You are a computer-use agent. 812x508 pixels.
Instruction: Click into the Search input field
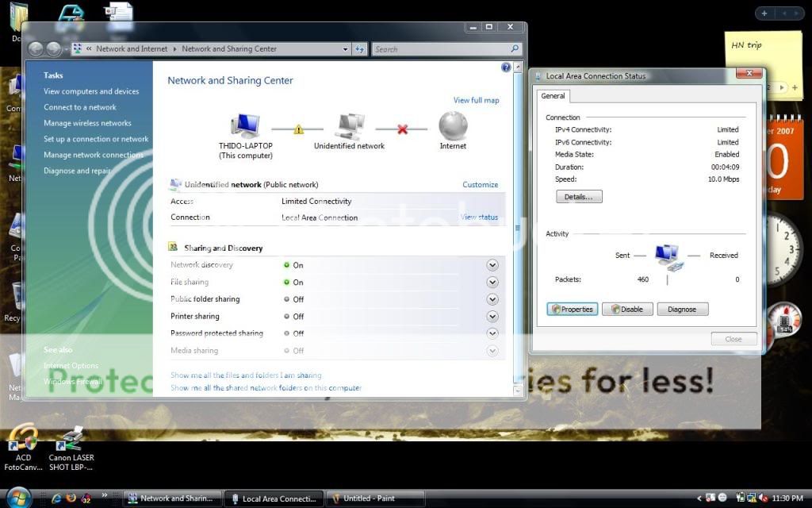point(440,49)
